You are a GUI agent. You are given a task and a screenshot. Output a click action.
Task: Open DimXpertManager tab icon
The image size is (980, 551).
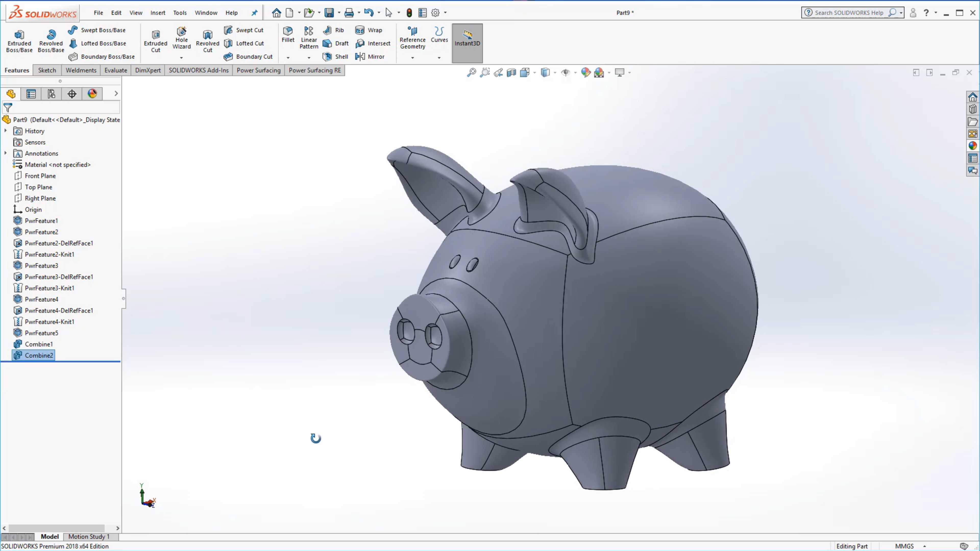click(72, 94)
